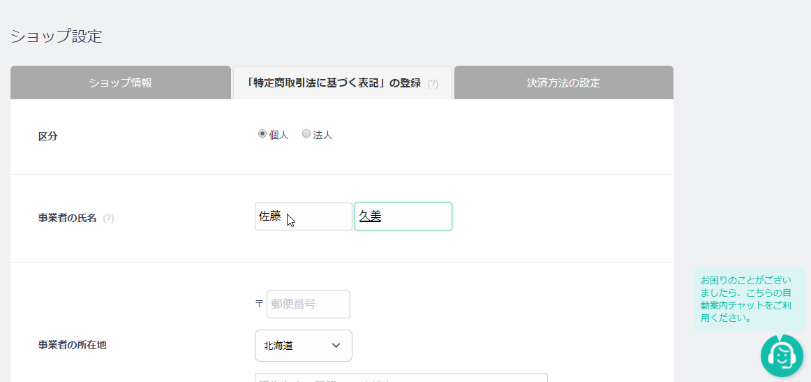Click the 事業者の氏名 label text
Screen dimensions: 811x382
pos(68,218)
